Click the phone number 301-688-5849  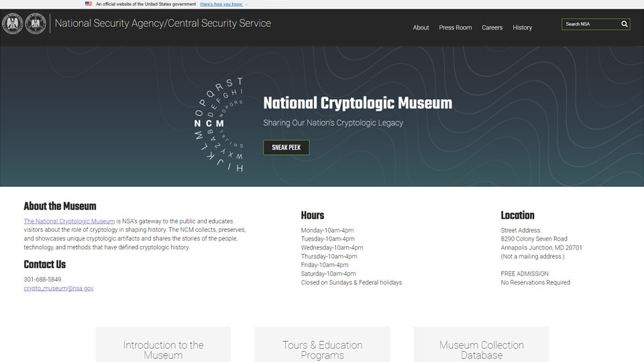pos(42,280)
